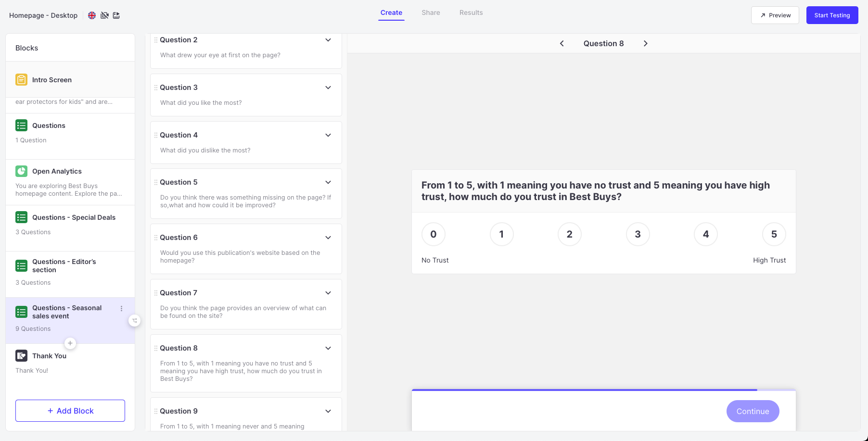The width and height of the screenshot is (868, 441).
Task: Expand Question 6 with its chevron
Action: pyautogui.click(x=328, y=238)
